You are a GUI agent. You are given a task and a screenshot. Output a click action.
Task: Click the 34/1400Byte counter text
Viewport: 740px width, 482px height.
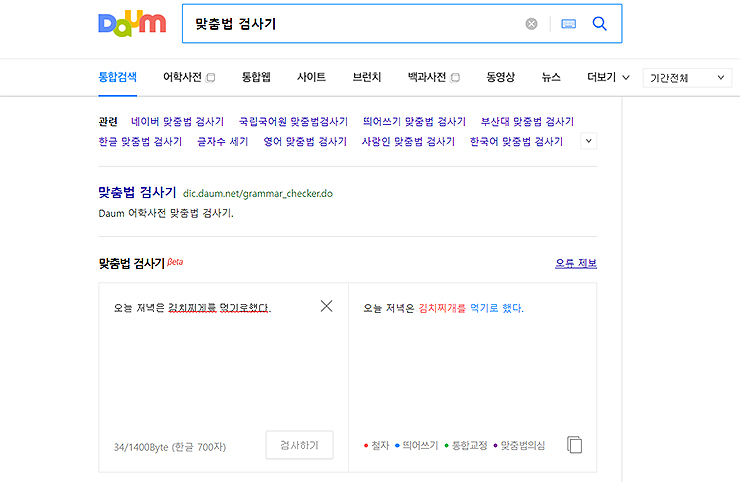(x=170, y=447)
